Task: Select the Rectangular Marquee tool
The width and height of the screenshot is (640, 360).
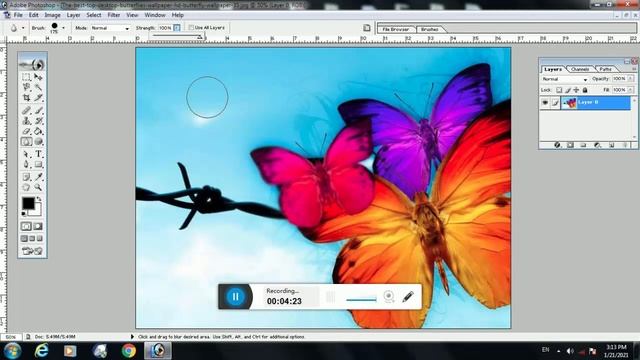Action: point(27,77)
